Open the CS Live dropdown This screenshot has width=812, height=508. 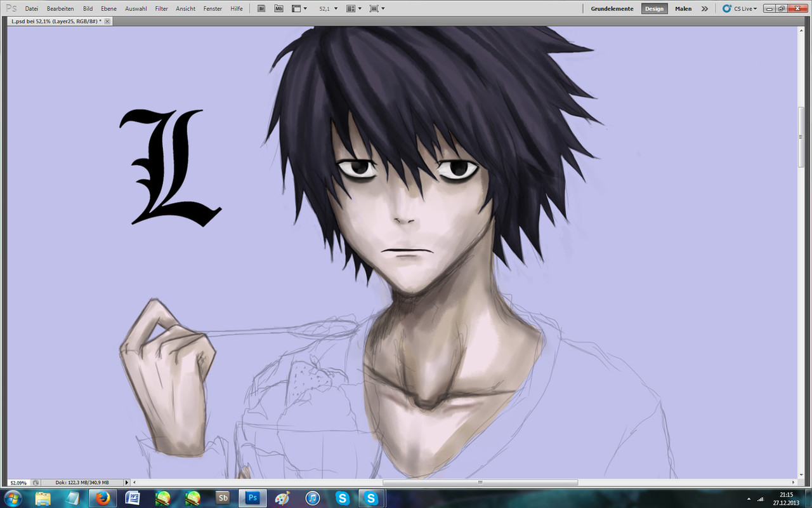[740, 9]
